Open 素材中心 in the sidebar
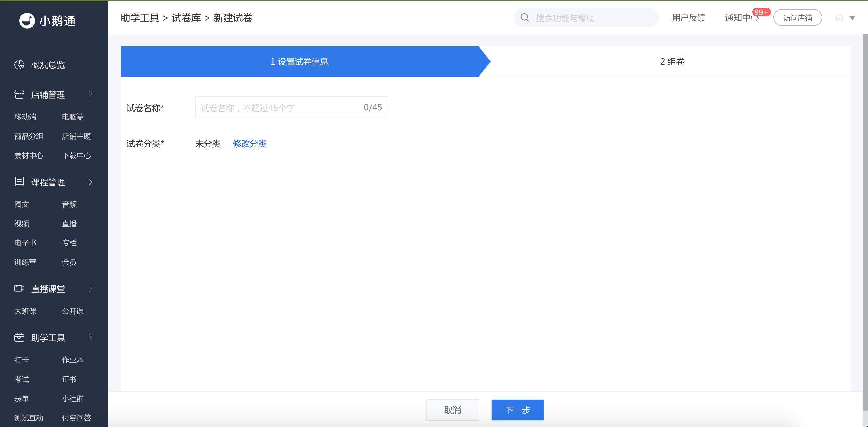Image resolution: width=868 pixels, height=427 pixels. pyautogui.click(x=29, y=155)
